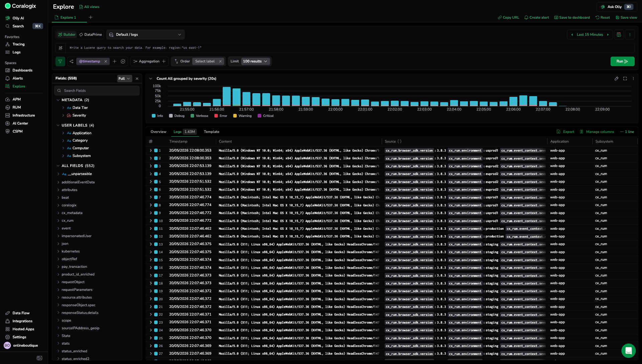Collapse the USER LABELS section

click(x=58, y=125)
